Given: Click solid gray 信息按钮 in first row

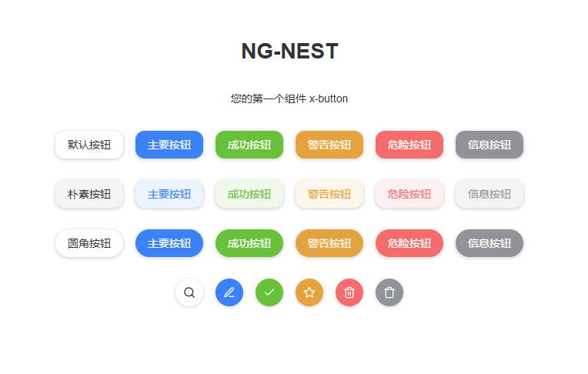Looking at the screenshot, I should point(489,145).
